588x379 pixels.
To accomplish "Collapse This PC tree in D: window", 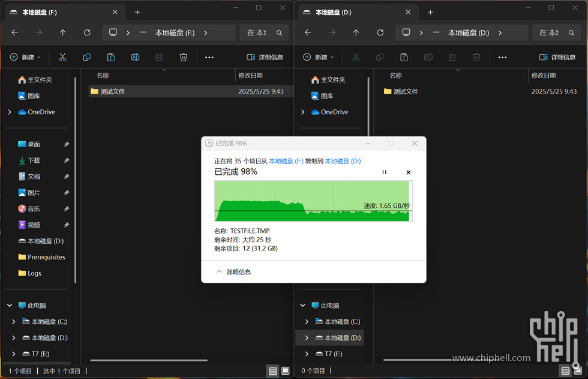I will [x=303, y=306].
